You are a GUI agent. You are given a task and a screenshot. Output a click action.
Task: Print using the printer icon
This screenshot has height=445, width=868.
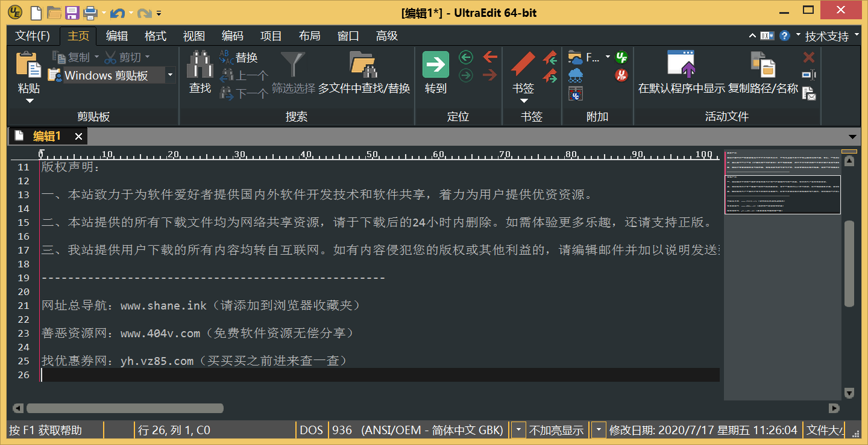click(x=90, y=12)
